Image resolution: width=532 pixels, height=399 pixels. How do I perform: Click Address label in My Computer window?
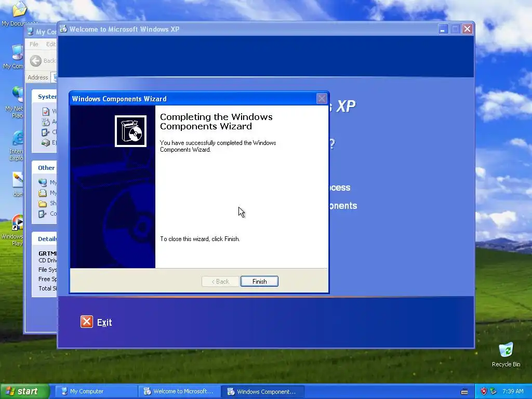(x=37, y=77)
